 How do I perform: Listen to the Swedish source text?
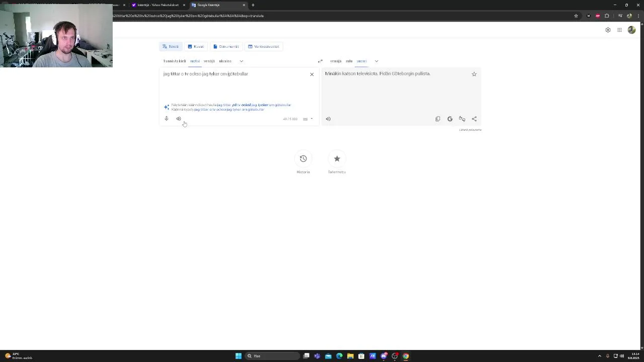(178, 119)
